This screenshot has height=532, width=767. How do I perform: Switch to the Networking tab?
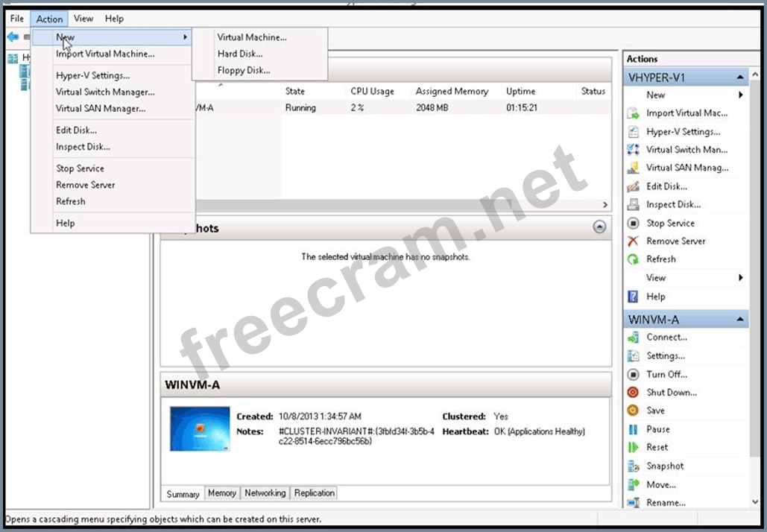click(x=265, y=493)
